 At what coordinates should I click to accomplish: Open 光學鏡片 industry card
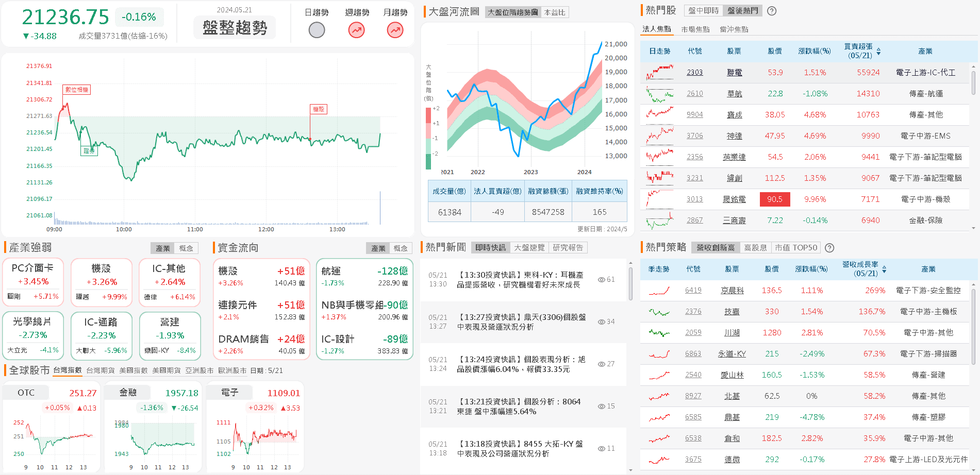click(33, 336)
